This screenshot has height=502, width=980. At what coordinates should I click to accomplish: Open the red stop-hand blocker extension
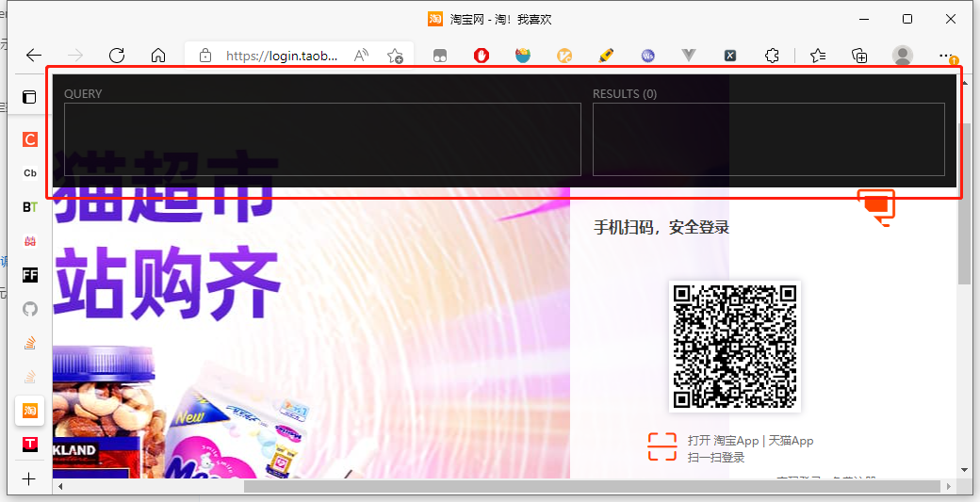(x=482, y=56)
